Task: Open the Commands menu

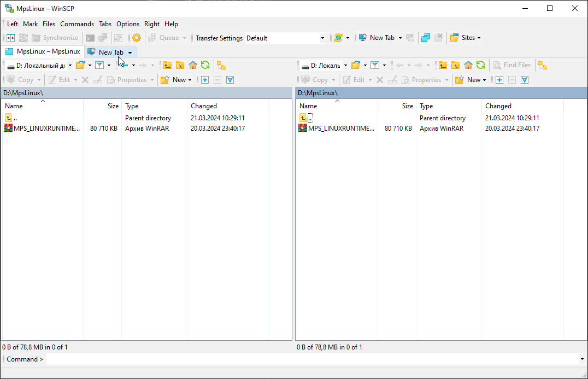Action: coord(77,24)
